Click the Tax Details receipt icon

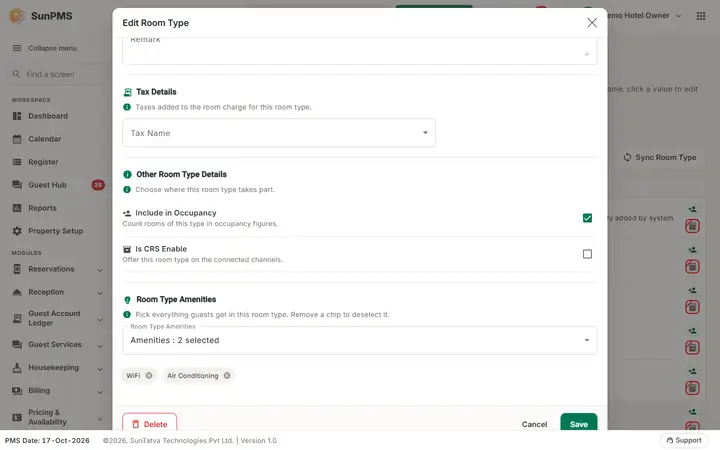[x=128, y=92]
